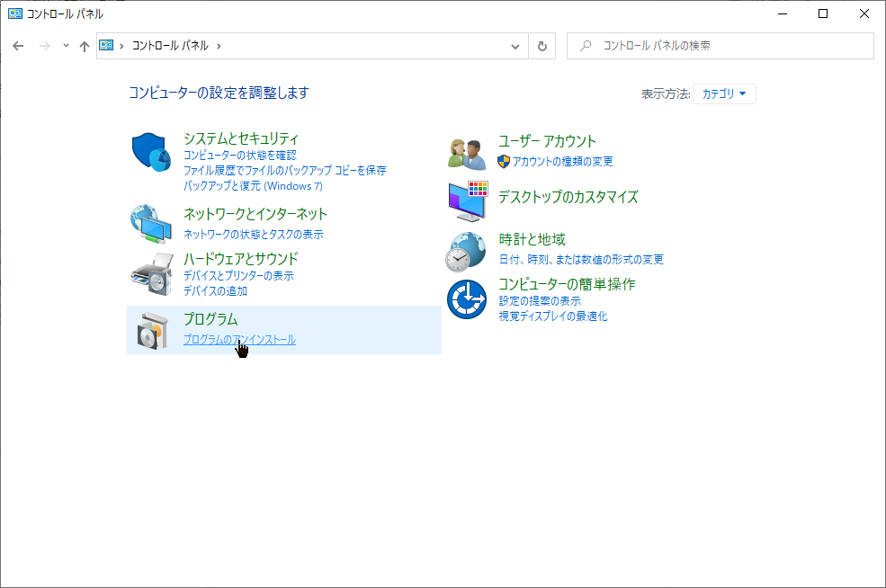Focus the コントロール パネルの検索 search box

[720, 46]
